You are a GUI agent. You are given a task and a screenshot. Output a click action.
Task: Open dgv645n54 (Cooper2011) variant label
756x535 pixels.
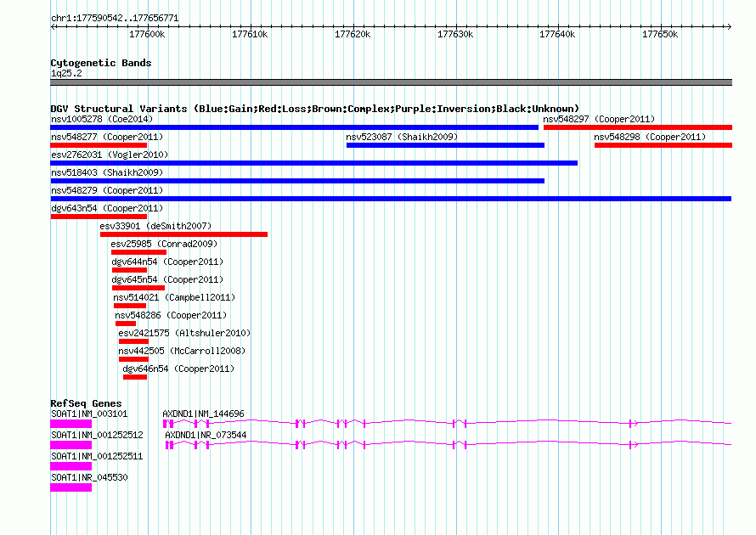coord(167,279)
